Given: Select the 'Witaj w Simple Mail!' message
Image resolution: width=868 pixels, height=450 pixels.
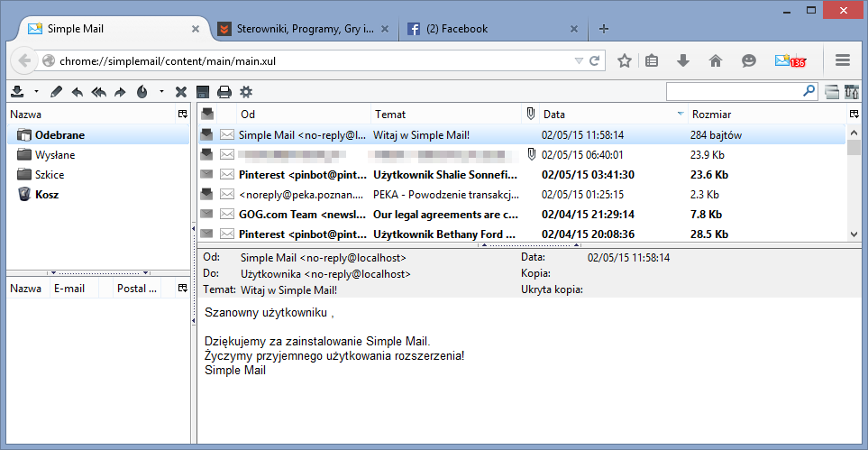Looking at the screenshot, I should (x=421, y=134).
